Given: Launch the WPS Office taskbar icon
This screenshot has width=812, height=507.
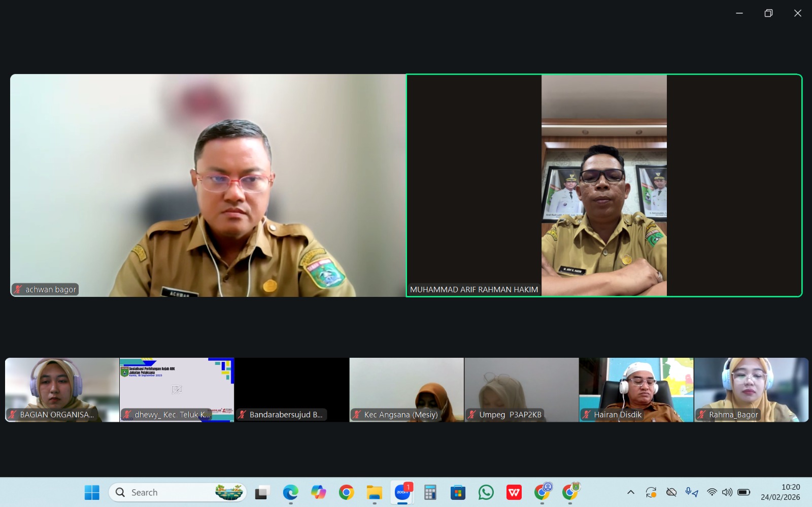Looking at the screenshot, I should [514, 492].
